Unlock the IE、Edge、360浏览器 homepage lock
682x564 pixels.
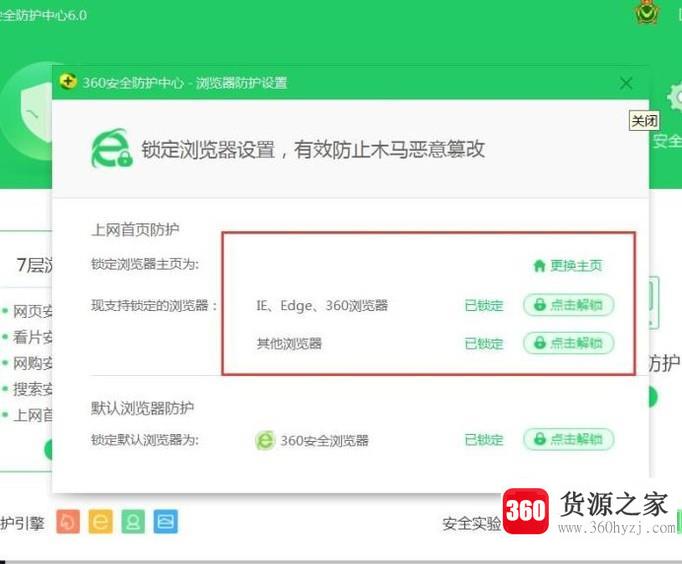[568, 305]
